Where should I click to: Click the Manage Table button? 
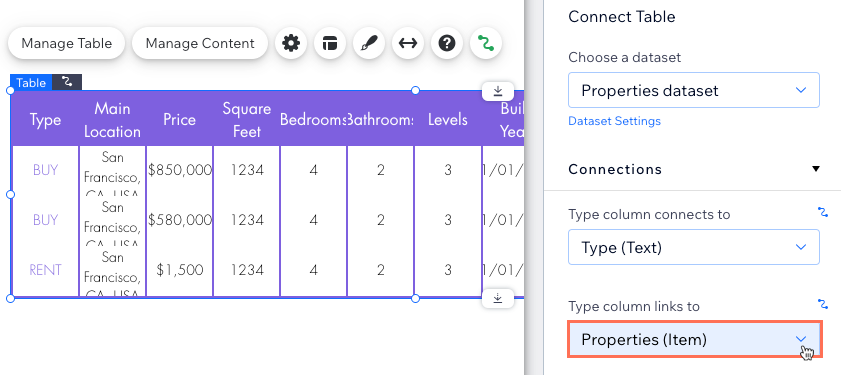click(67, 43)
